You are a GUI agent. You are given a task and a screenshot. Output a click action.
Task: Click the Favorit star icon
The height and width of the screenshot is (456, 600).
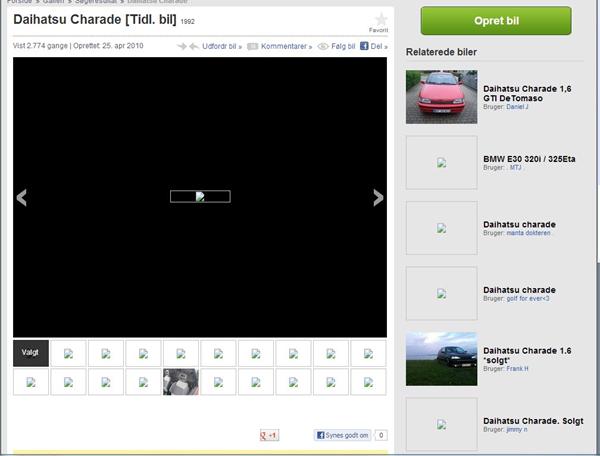tap(379, 20)
